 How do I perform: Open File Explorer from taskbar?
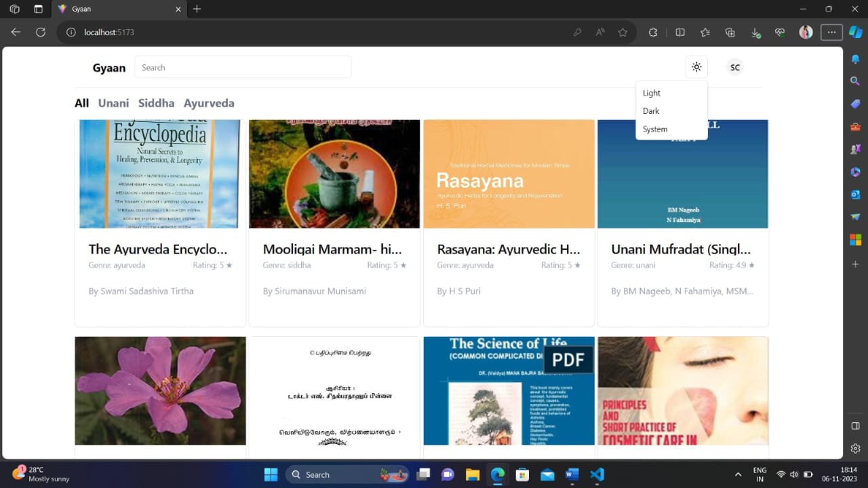[473, 474]
